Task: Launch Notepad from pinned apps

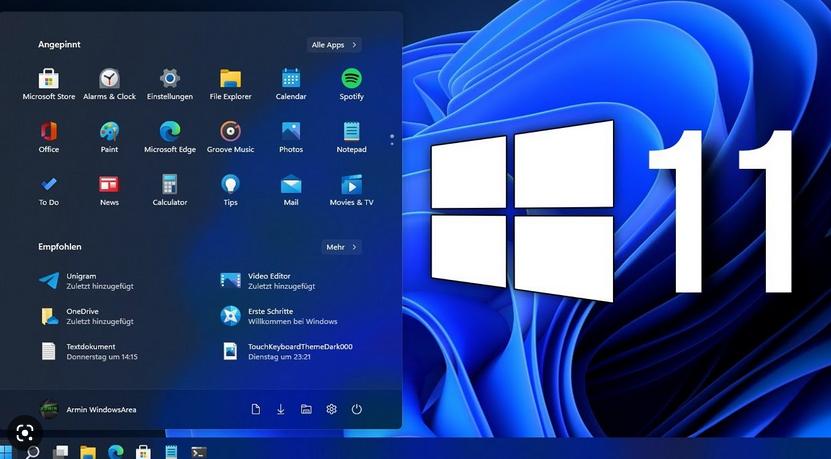Action: tap(351, 138)
